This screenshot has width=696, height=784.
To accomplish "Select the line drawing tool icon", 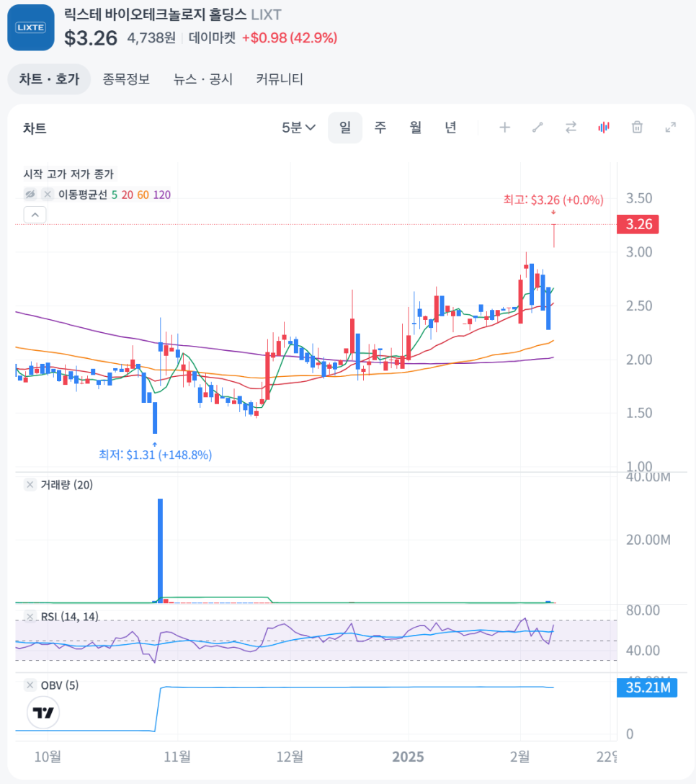I will [x=537, y=128].
